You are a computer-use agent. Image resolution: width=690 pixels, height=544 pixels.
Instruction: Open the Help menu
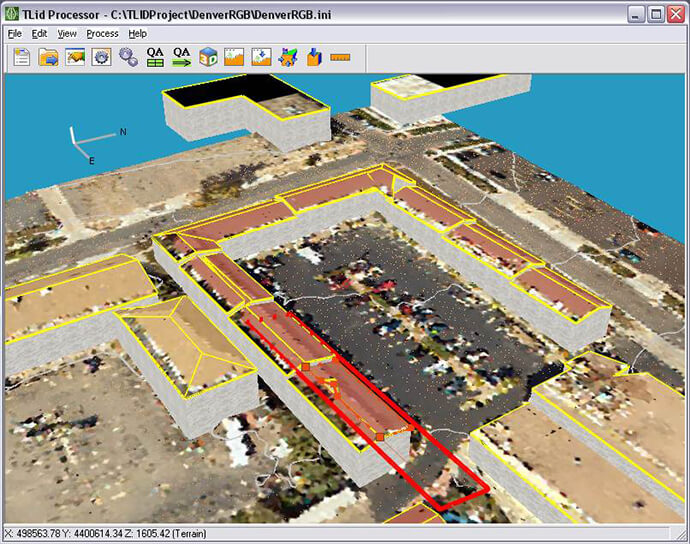pos(137,34)
